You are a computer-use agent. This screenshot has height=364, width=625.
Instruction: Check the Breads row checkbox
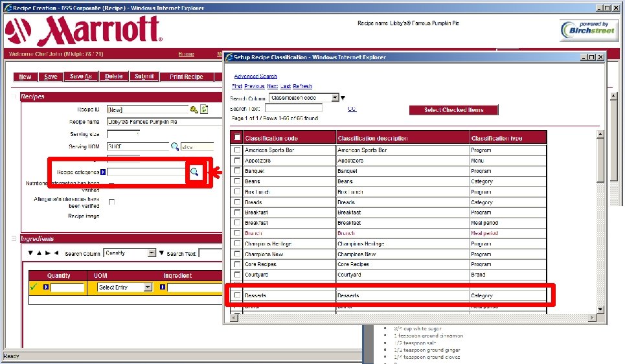[x=237, y=201]
